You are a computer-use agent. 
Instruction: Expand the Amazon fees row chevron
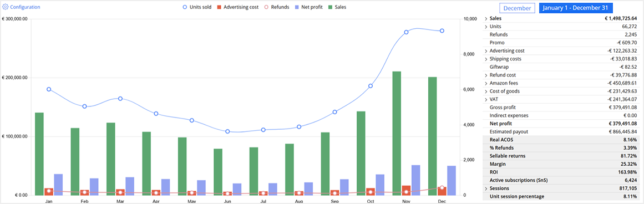click(x=486, y=83)
